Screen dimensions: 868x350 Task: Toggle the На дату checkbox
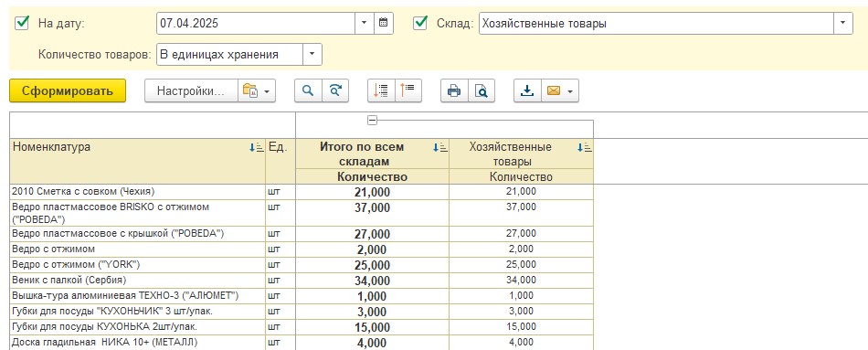click(x=23, y=23)
